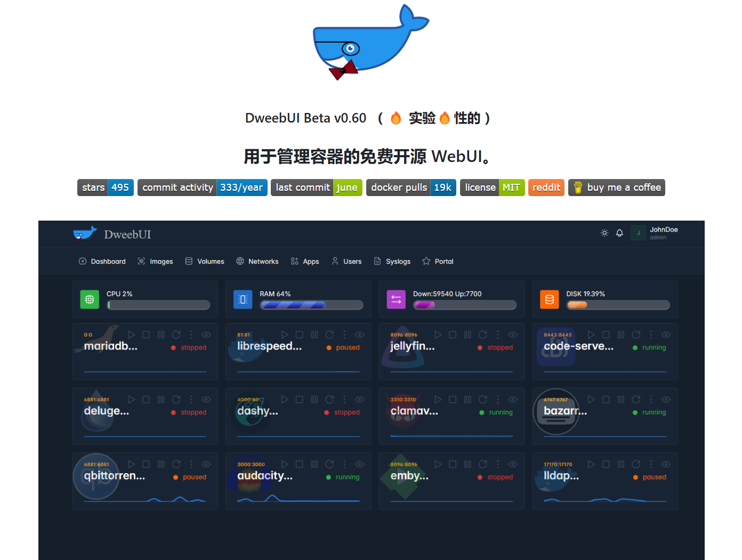Viewport: 742px width, 560px height.
Task: Toggle visibility of the mariadb card
Action: click(206, 335)
